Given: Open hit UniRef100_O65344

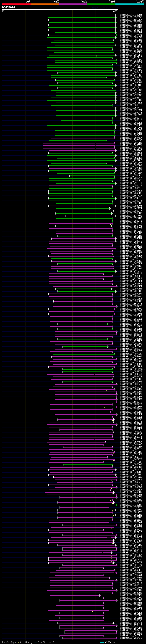Looking at the screenshot, I should pyautogui.click(x=131, y=30).
